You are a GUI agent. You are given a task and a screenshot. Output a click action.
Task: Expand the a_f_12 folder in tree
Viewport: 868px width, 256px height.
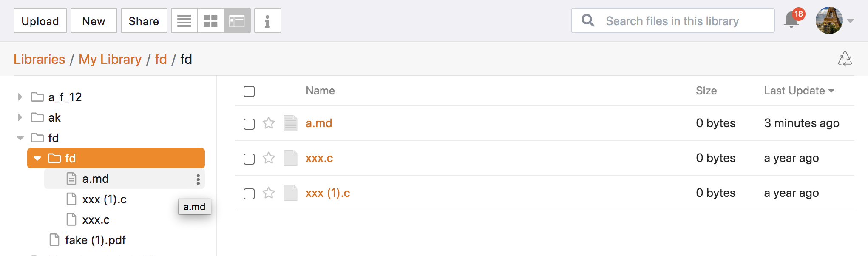[x=20, y=97]
